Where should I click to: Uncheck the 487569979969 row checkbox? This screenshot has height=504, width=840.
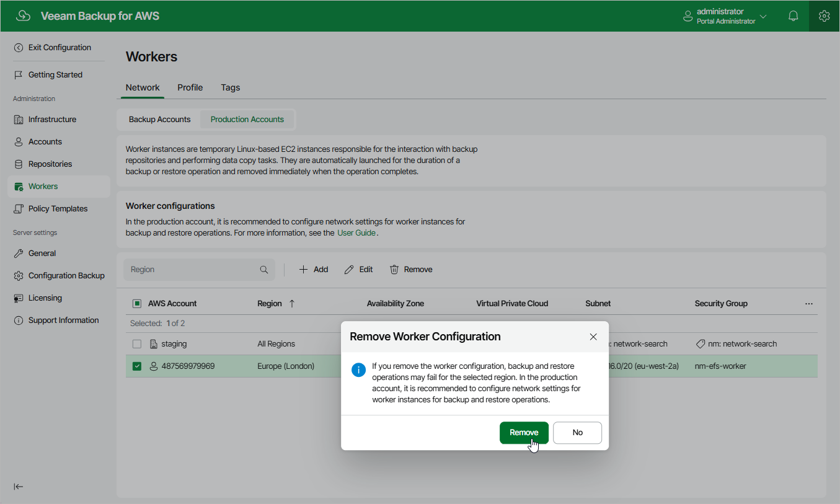(137, 366)
